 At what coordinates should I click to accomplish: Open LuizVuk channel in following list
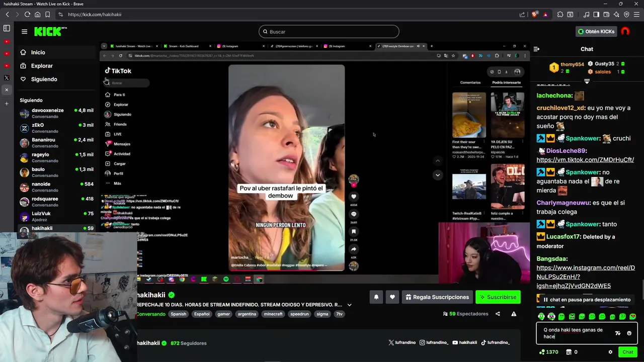(x=56, y=217)
